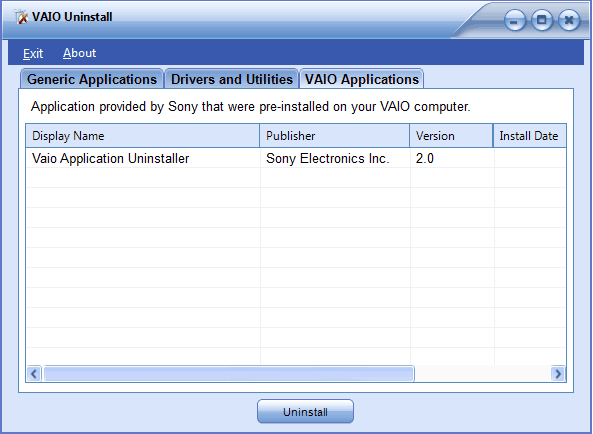
Task: Sort by the Display Name column header
Action: tap(143, 136)
